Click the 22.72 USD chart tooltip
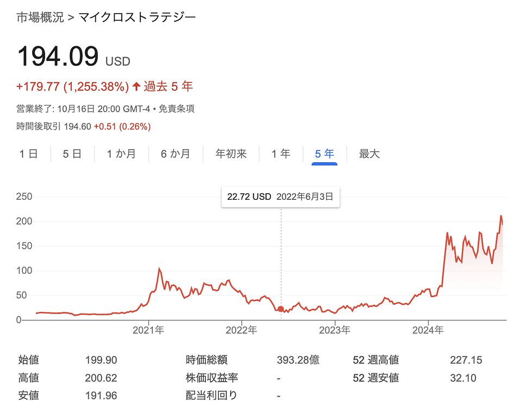This screenshot has height=418, width=532. tap(280, 196)
